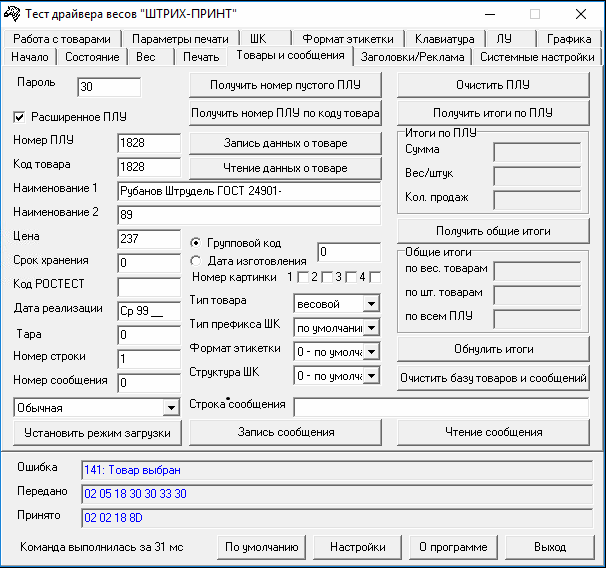Screen dimensions: 606x568
Task: Click the Код товара input field
Action: point(149,167)
